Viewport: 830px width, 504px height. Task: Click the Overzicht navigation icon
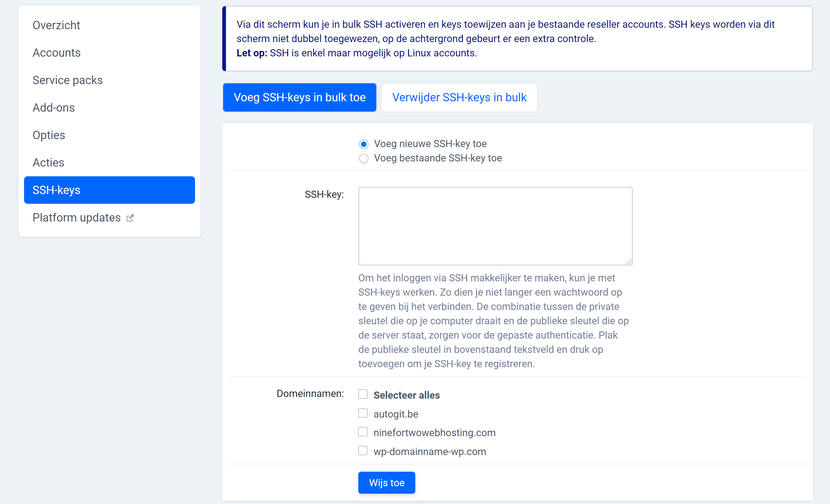click(57, 24)
